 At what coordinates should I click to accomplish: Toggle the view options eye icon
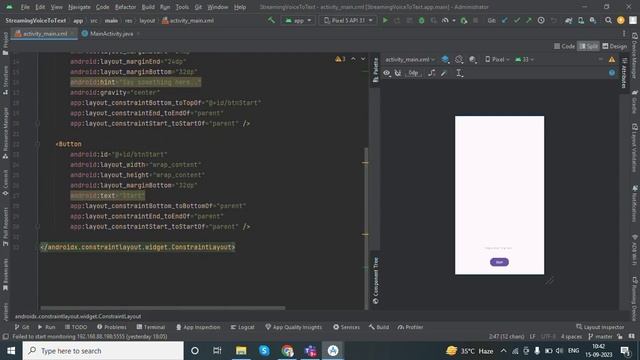[x=387, y=73]
